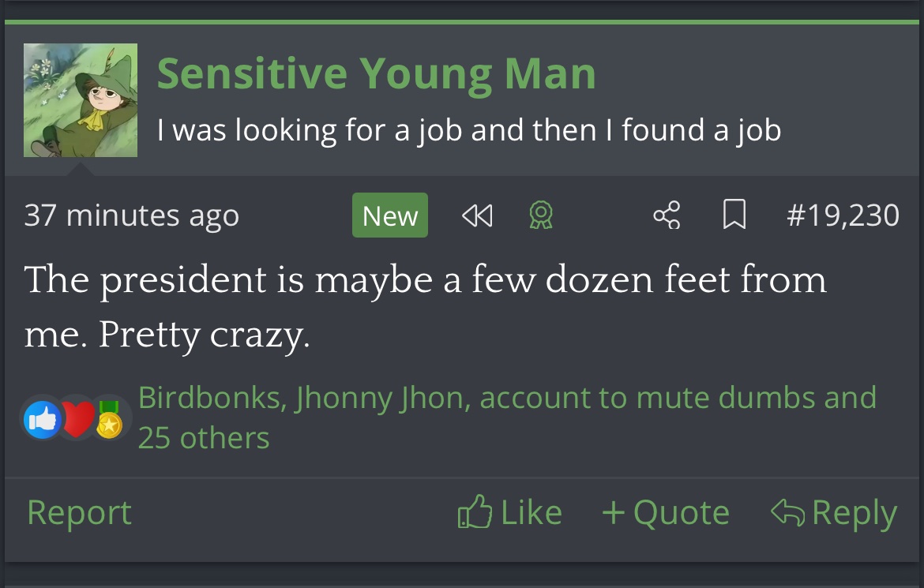This screenshot has width=924, height=588.
Task: Click the thumbs-up icon beside Like
Action: click(x=475, y=512)
